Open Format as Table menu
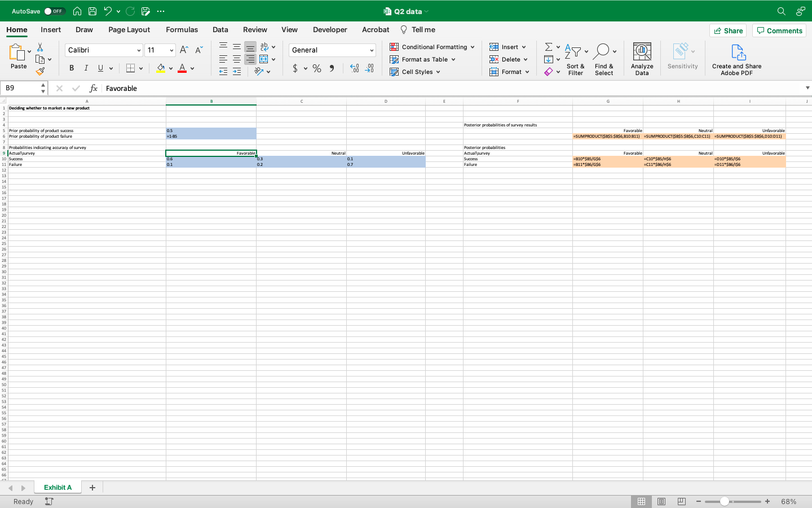The image size is (812, 508). point(423,59)
